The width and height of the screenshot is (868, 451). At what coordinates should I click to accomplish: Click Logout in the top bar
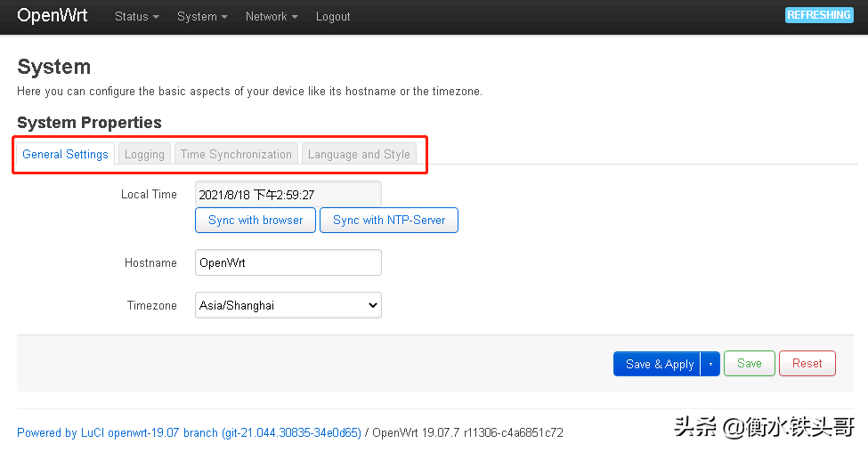coord(333,17)
